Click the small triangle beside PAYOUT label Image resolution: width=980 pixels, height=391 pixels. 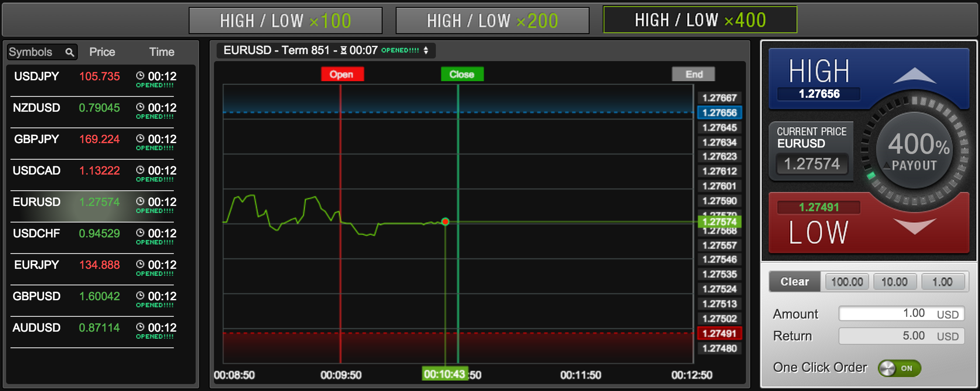point(887,166)
